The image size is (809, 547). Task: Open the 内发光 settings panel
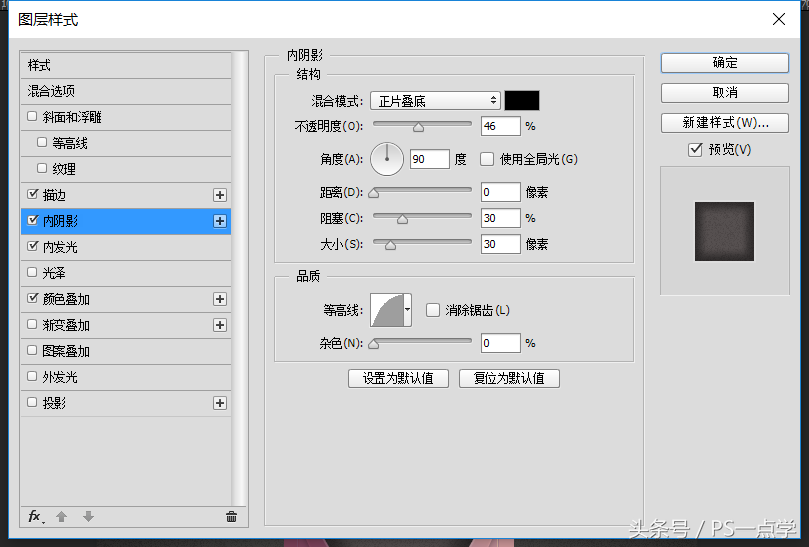126,247
